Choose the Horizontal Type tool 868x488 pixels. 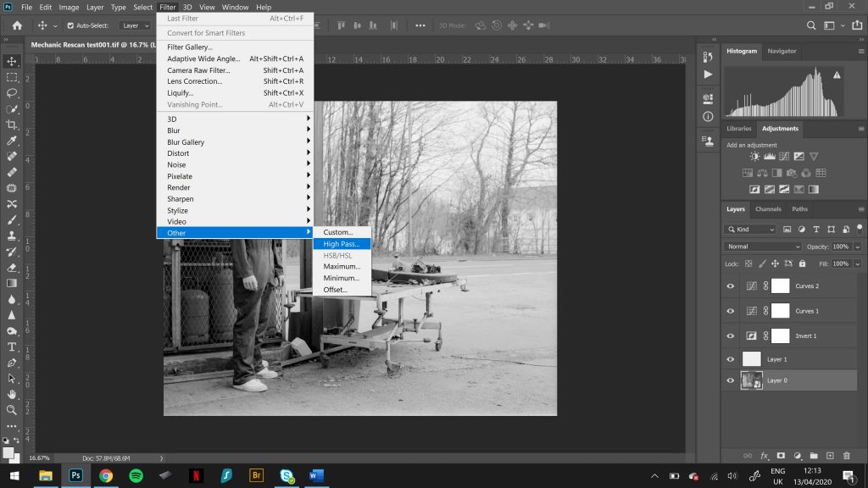12,347
